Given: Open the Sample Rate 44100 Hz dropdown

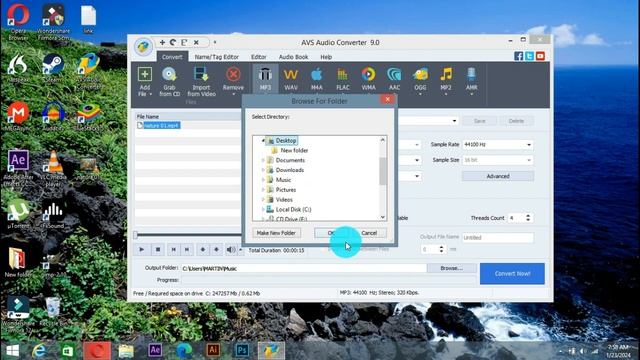Looking at the screenshot, I should 529,145.
